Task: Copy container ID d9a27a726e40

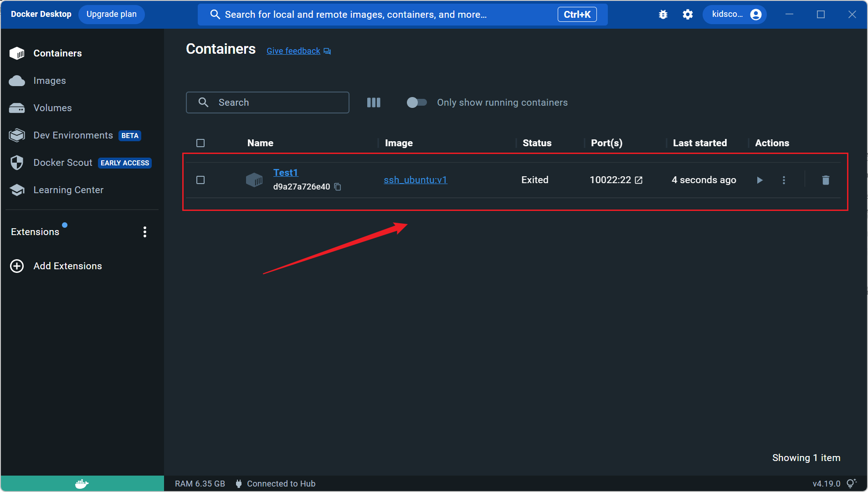Action: [338, 187]
